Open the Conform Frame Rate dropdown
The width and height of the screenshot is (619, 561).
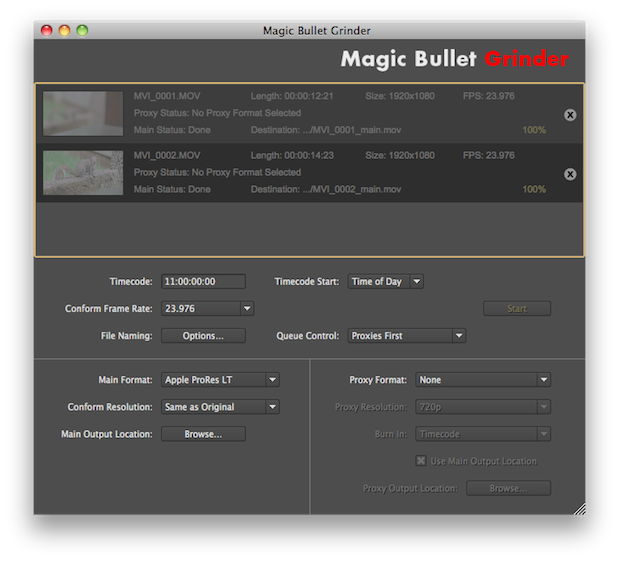pyautogui.click(x=207, y=308)
